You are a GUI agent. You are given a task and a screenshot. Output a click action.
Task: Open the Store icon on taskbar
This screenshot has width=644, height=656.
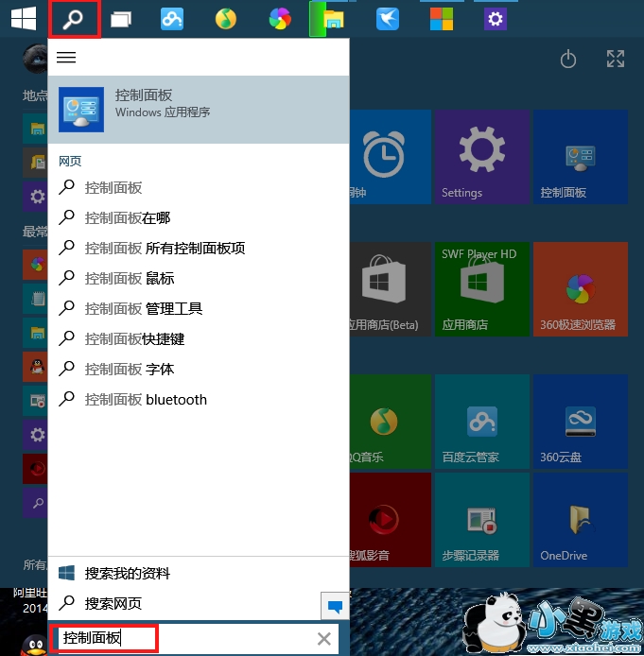[442, 19]
